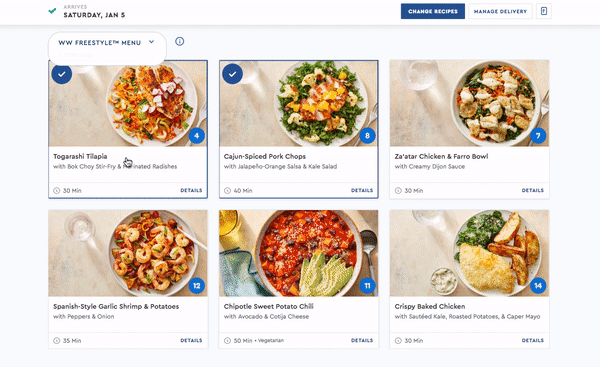This screenshot has height=367, width=600.
Task: Click the points badge 14 on Crispy Baked Chicken
Action: (538, 285)
